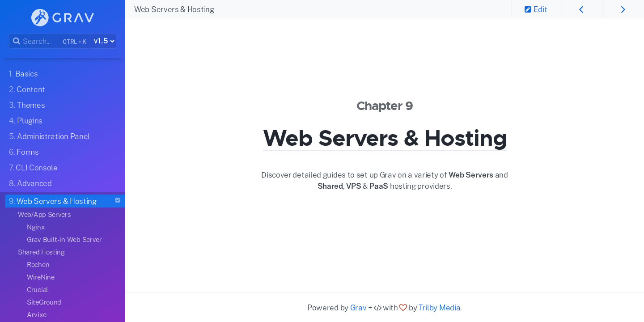644x322 pixels.
Task: Click the Grav astronaut logo
Action: 40,17
